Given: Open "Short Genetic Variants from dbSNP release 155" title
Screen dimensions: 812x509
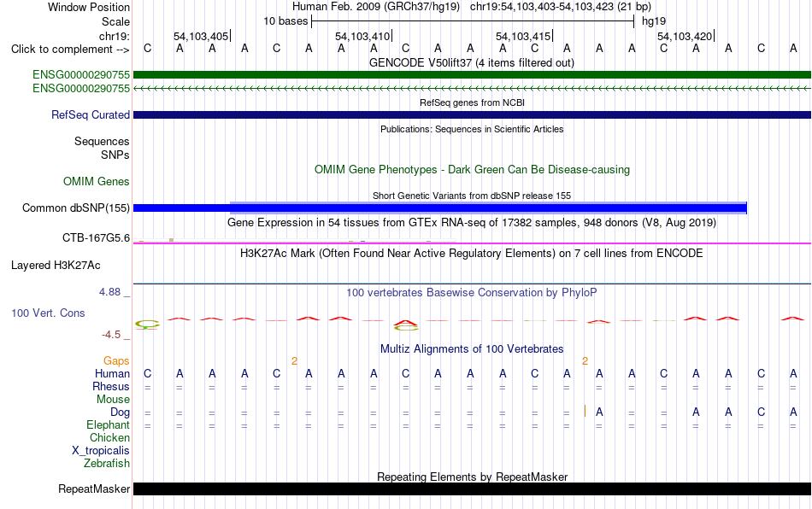Looking at the screenshot, I should [472, 196].
